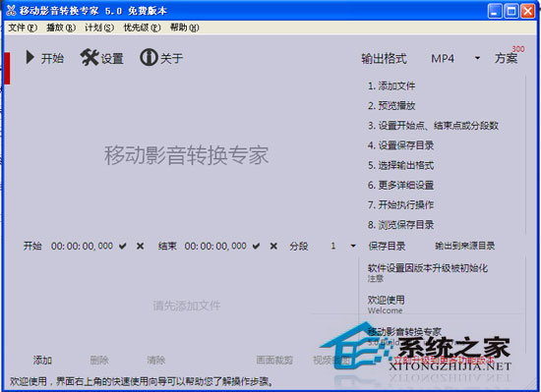Click the 添加 add file button
The height and width of the screenshot is (392, 541).
42,361
